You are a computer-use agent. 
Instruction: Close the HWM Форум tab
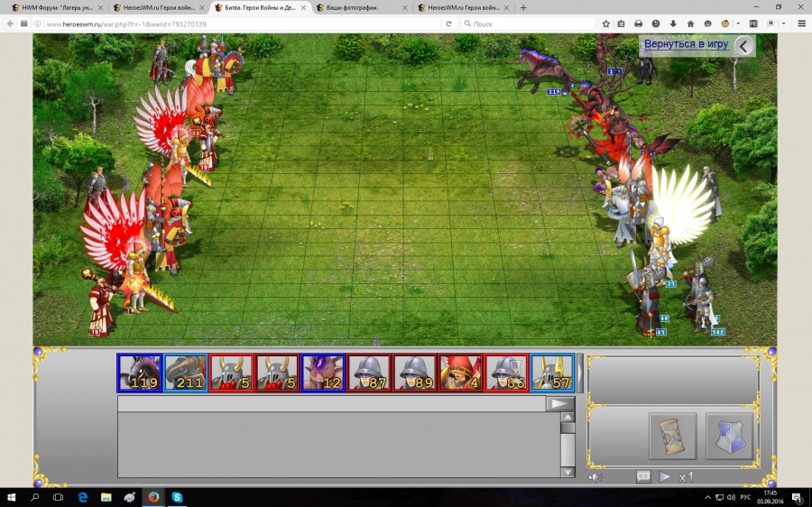pos(100,8)
